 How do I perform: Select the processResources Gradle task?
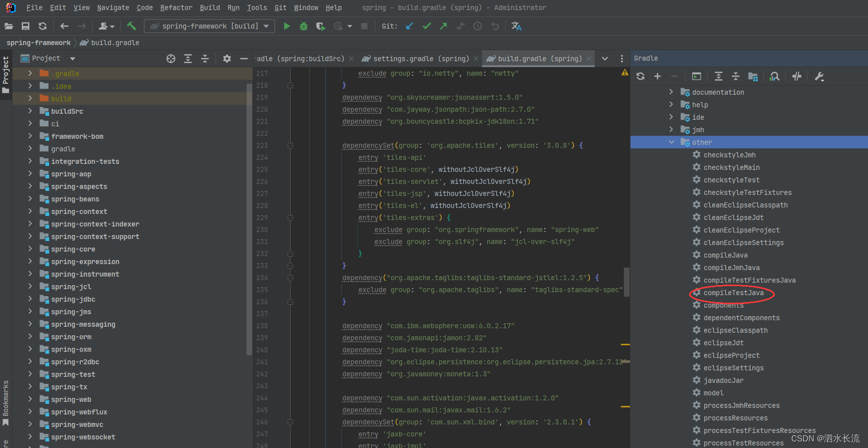[735, 418]
